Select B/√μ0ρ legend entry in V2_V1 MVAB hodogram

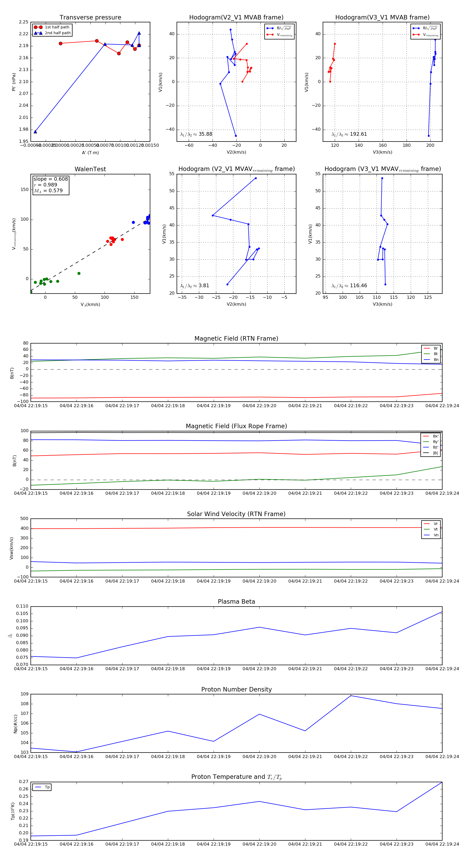(x=279, y=28)
